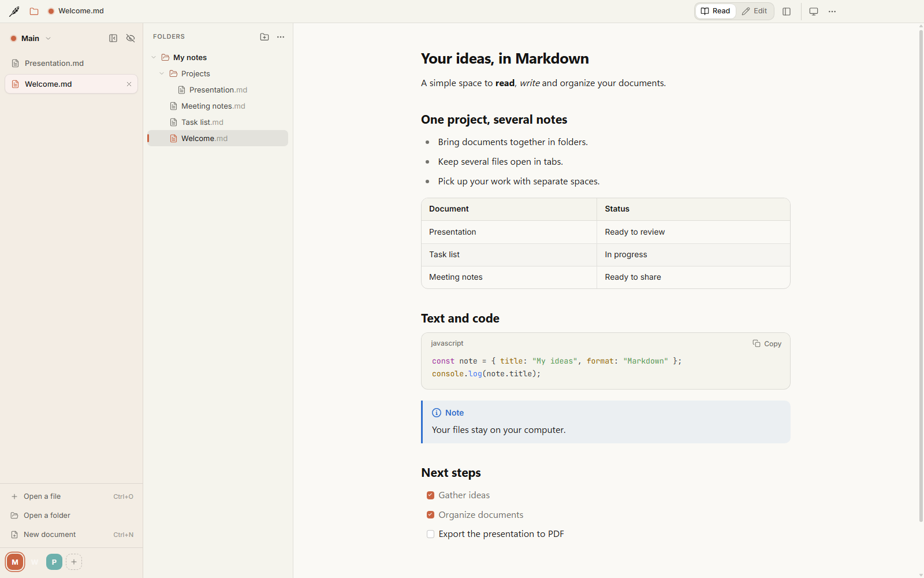Check Export the presentation to PDF
The width and height of the screenshot is (924, 578).
click(x=430, y=534)
